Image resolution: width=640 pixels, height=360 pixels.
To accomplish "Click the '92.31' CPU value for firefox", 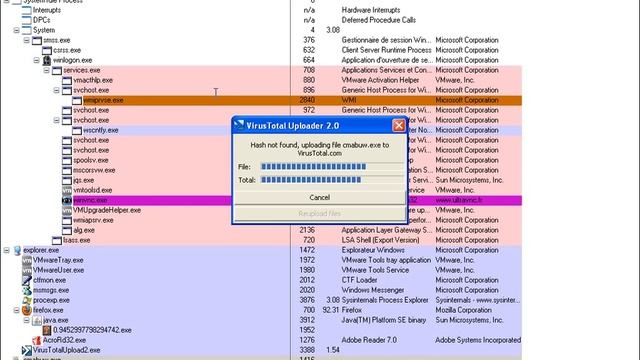I will (331, 310).
